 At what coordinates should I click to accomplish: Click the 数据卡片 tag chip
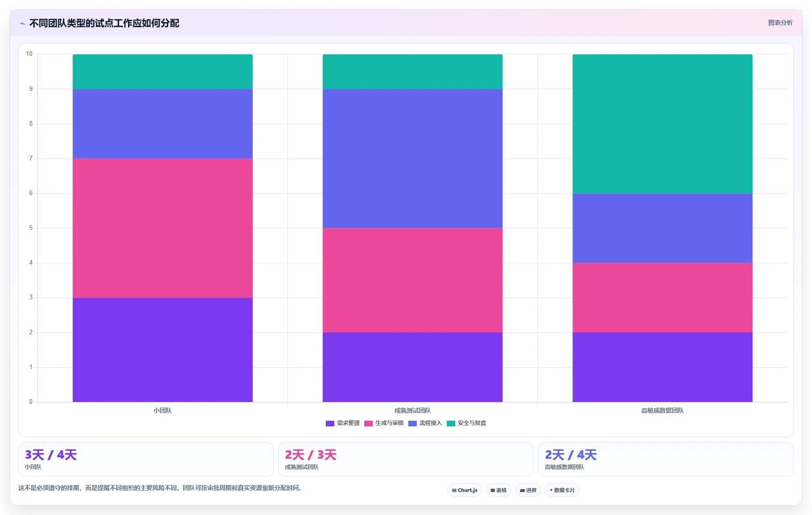click(x=562, y=490)
